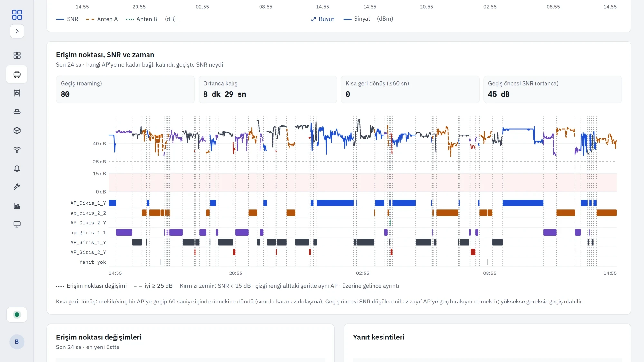
Task: Click the Büyüt expand chart button
Action: (323, 19)
